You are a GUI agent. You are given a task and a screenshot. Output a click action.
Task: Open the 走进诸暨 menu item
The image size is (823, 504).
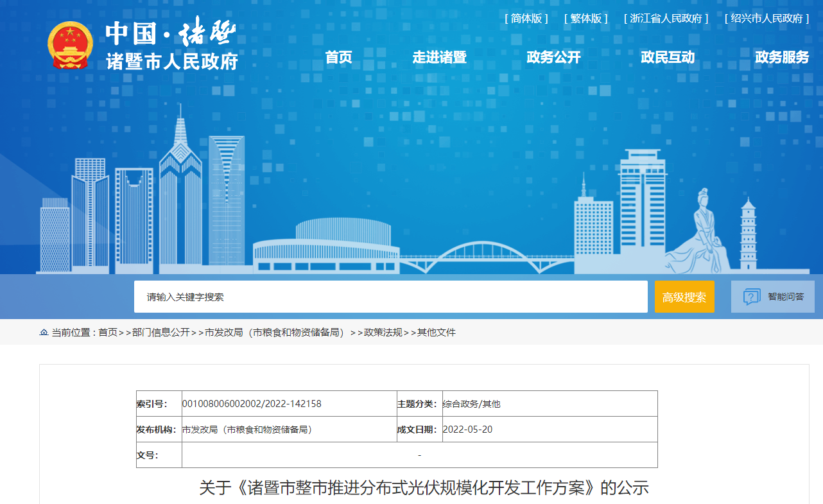(x=439, y=57)
